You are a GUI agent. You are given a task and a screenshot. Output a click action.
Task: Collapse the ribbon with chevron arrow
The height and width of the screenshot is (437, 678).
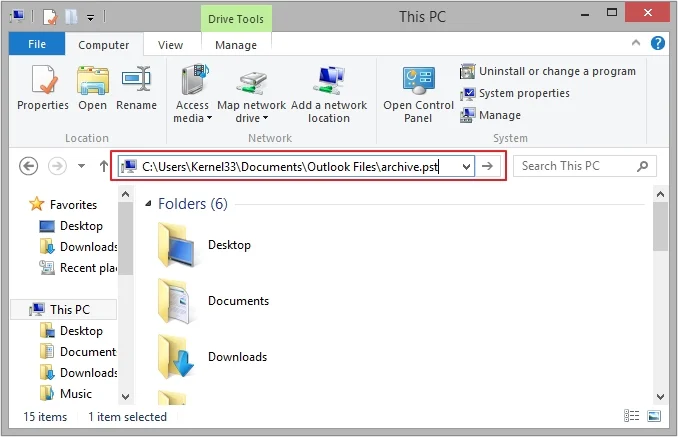(636, 43)
